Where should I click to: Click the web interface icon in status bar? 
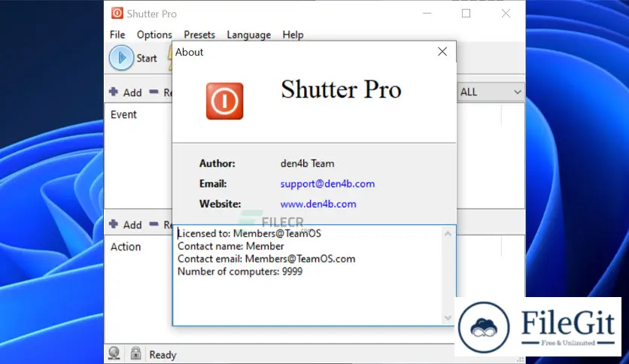click(x=114, y=353)
